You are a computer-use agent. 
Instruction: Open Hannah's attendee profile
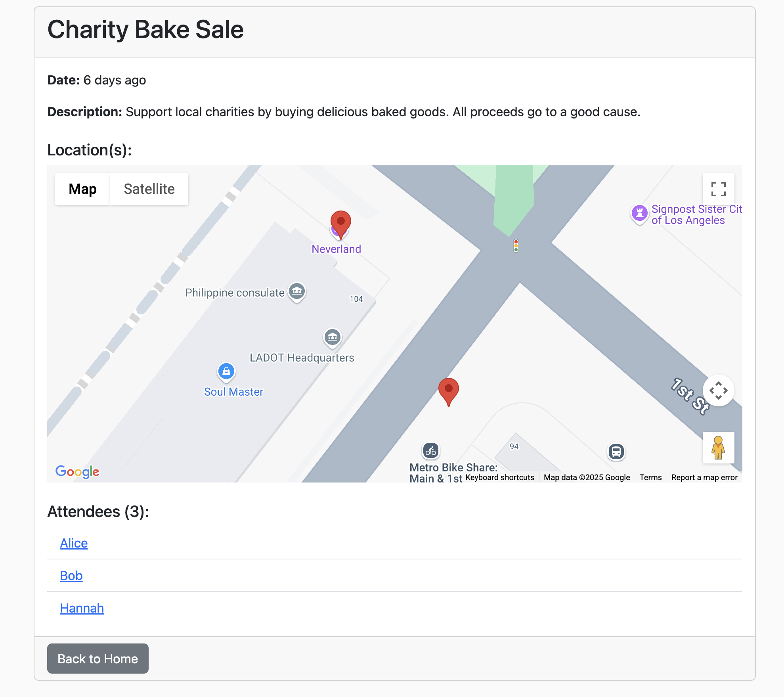[x=82, y=608]
